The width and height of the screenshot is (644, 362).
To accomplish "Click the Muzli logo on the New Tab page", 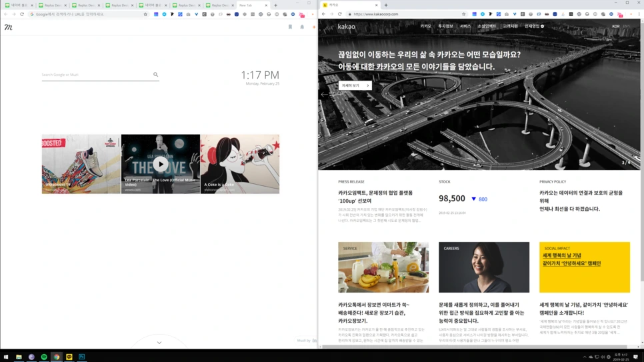I will [8, 27].
